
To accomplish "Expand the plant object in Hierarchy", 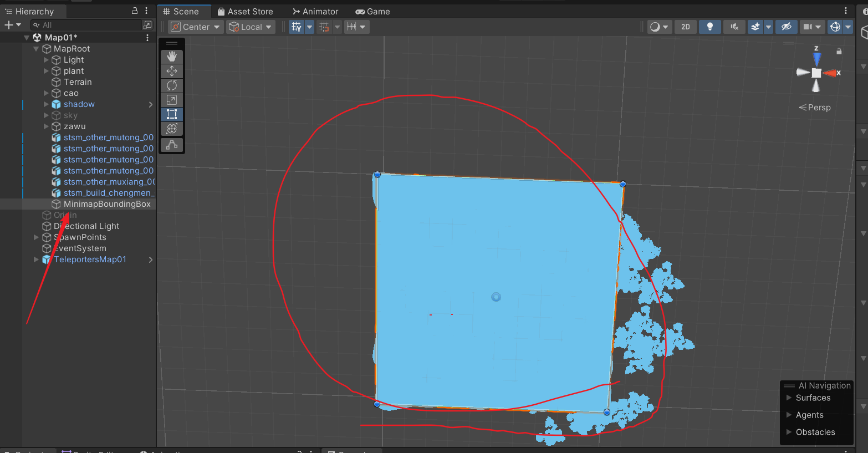I will pos(46,71).
